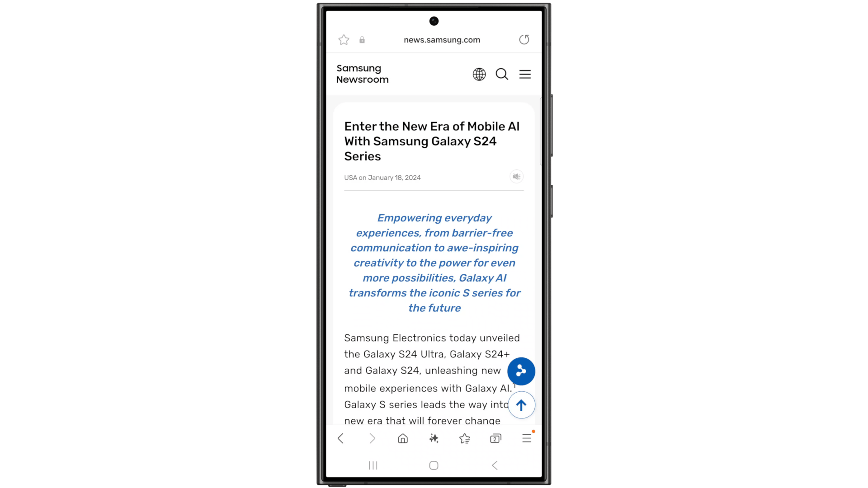Click the share button floating on article
This screenshot has height=488, width=868.
coord(520,371)
